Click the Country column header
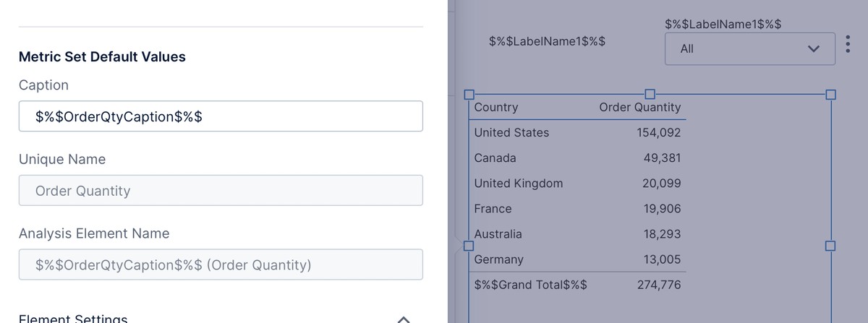 (496, 108)
